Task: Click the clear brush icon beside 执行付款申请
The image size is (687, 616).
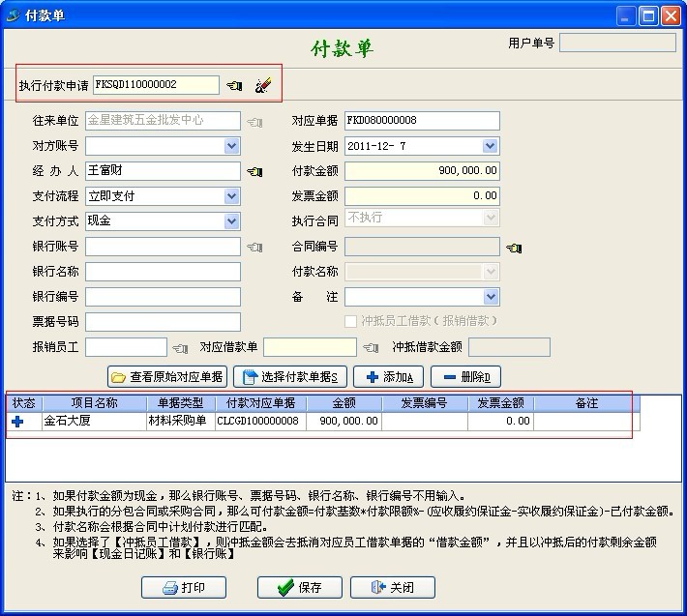Action: 262,86
